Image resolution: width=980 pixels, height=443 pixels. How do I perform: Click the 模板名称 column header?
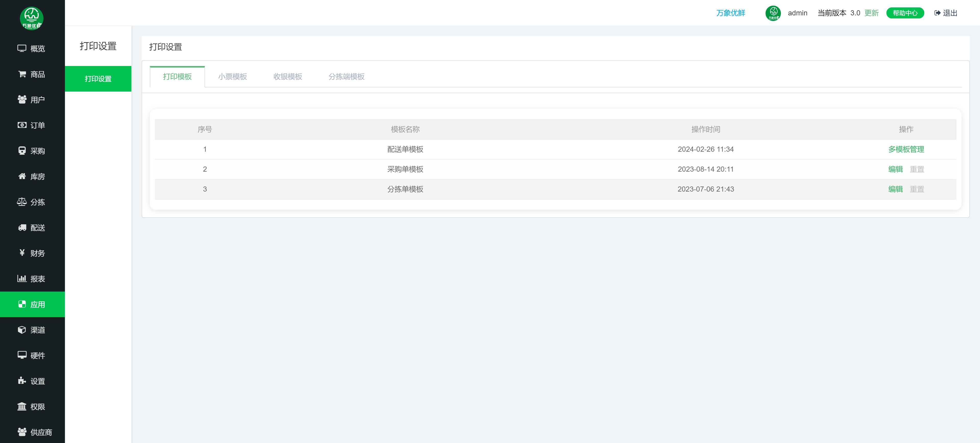pyautogui.click(x=405, y=129)
